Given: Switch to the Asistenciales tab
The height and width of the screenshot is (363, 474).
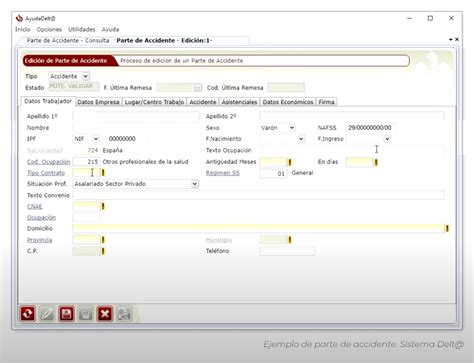Looking at the screenshot, I should pyautogui.click(x=239, y=102).
